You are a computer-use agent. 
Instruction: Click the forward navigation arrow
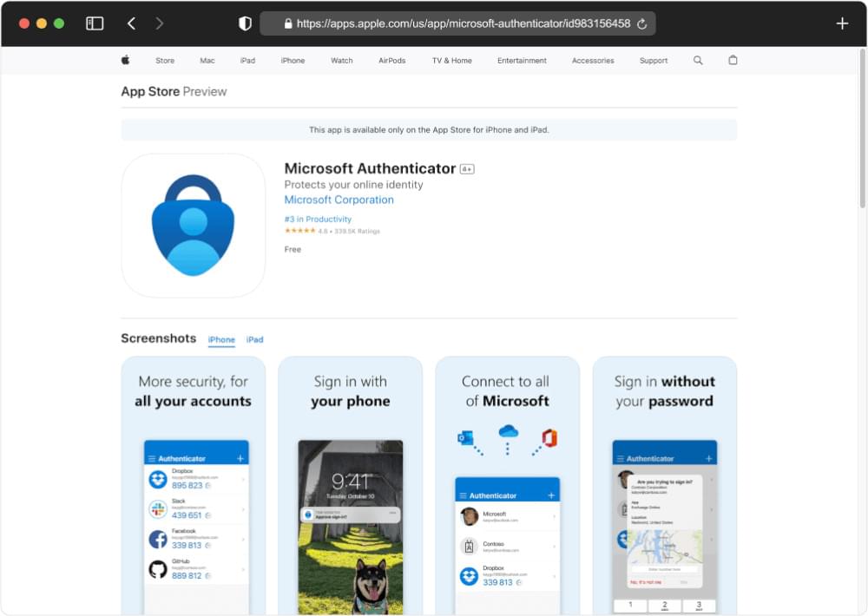click(x=159, y=23)
